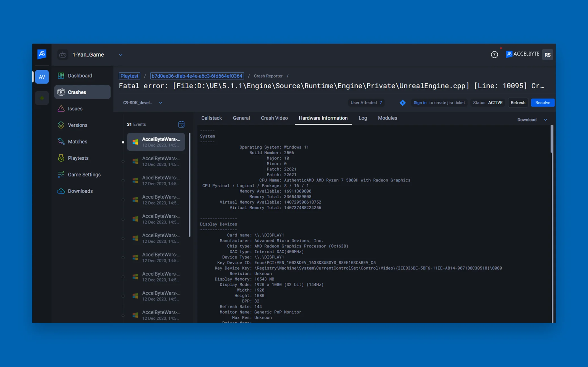588x367 pixels.
Task: Open the b7d0ee36 playtest ID breadcrumb
Action: pyautogui.click(x=197, y=76)
